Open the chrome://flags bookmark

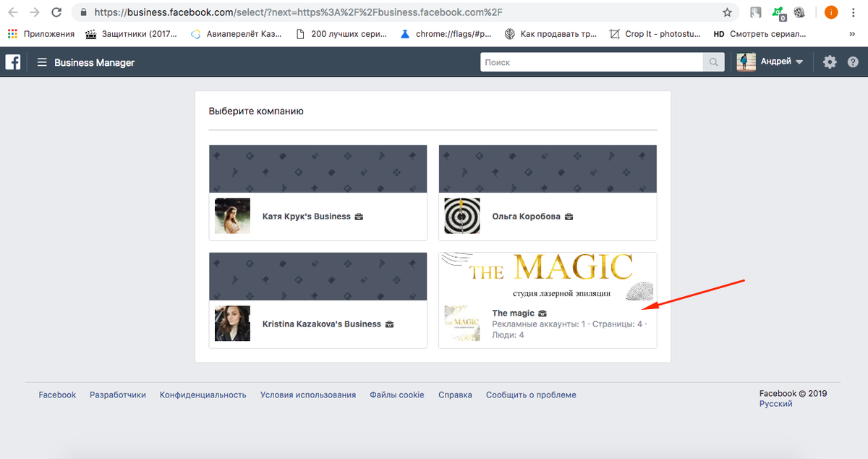445,34
